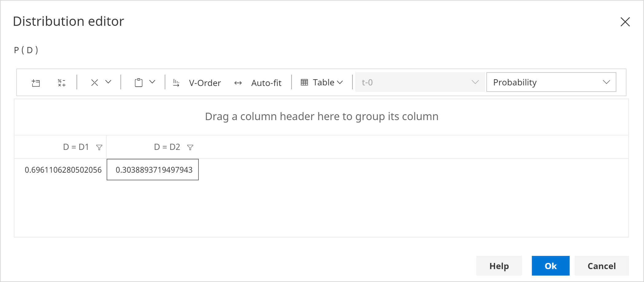Select the D1 probability cell 0.696
This screenshot has height=282, width=644.
click(63, 170)
